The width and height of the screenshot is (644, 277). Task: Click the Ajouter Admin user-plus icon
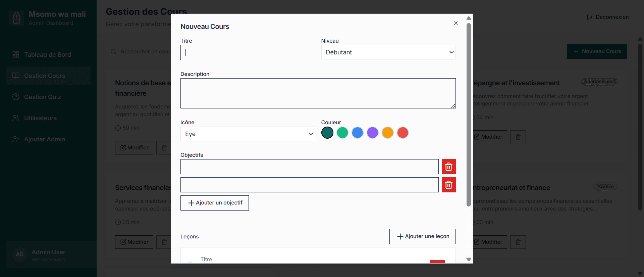click(x=16, y=139)
